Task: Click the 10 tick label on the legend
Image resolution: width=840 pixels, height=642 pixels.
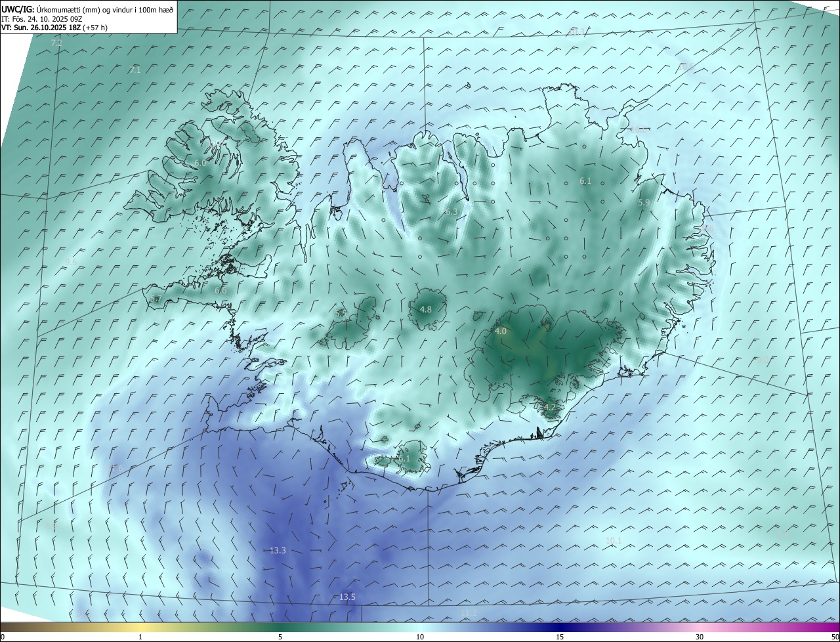Action: click(420, 637)
